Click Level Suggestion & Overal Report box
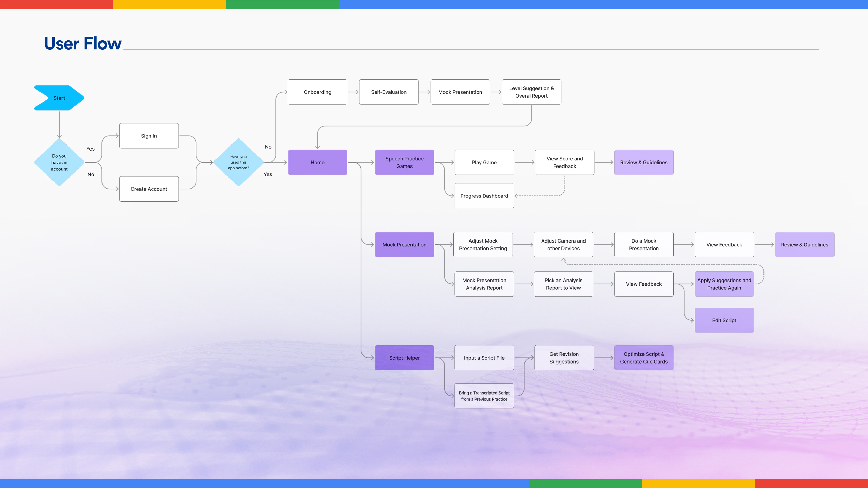This screenshot has width=868, height=488. pos(531,92)
